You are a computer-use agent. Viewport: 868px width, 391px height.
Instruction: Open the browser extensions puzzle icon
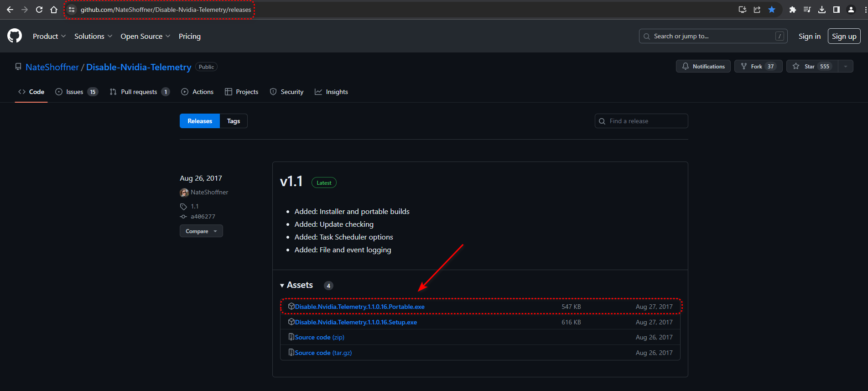(793, 10)
